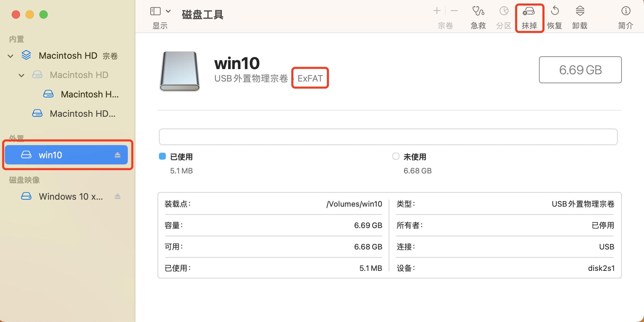Image resolution: width=644 pixels, height=322 pixels.
Task: Click the 6.69 GB capacity button
Action: pos(580,70)
